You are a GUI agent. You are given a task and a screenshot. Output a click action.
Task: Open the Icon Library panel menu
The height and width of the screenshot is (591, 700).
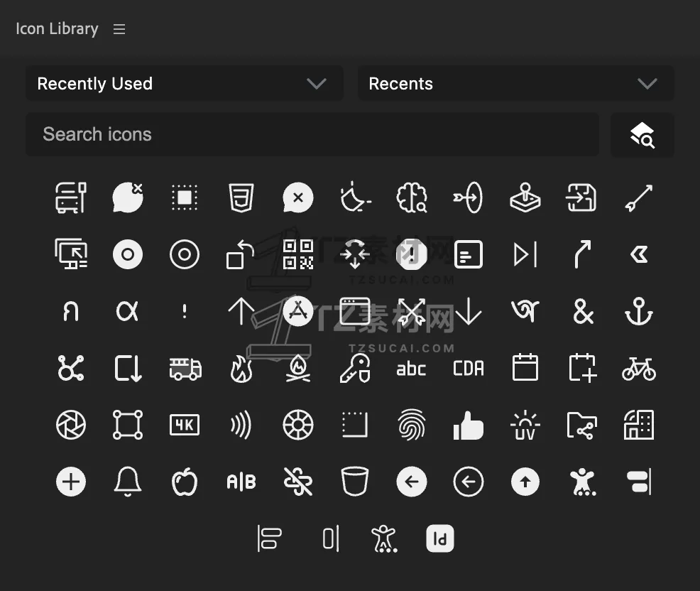(119, 30)
